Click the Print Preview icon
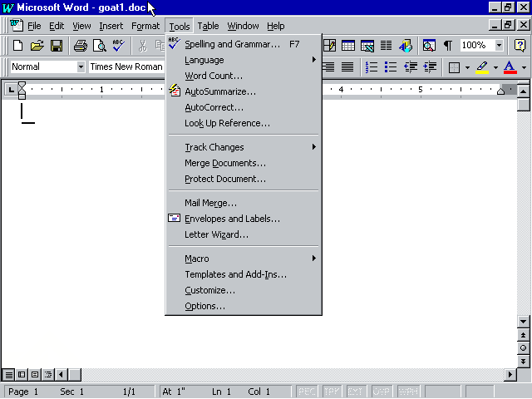The width and height of the screenshot is (532, 399). pyautogui.click(x=100, y=45)
